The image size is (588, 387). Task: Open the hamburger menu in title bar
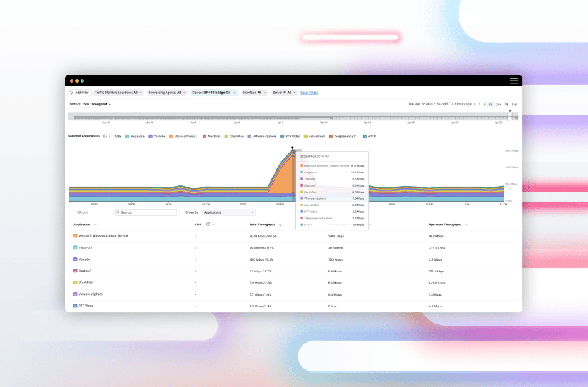coord(514,81)
